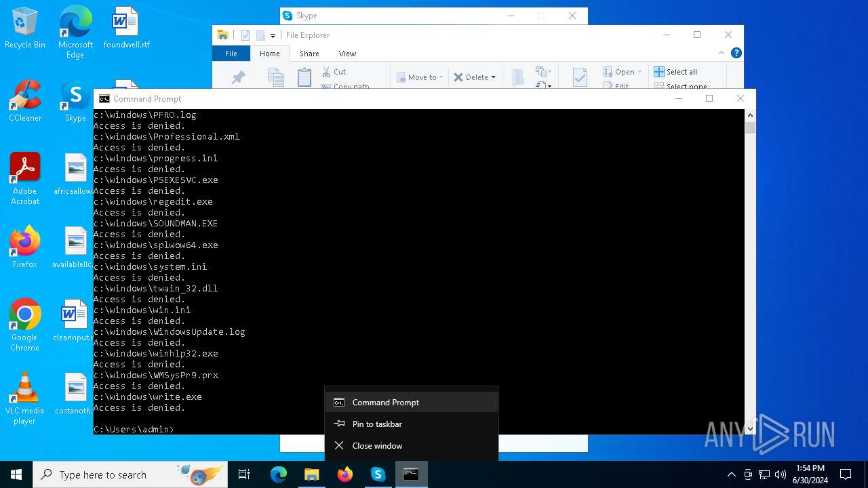
Task: Show hidden system tray icons
Action: point(731,474)
